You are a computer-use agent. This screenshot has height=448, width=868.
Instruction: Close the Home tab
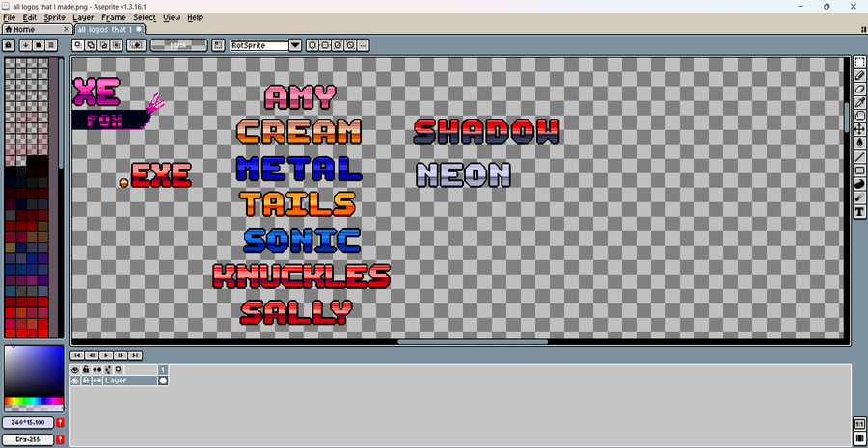pyautogui.click(x=67, y=29)
